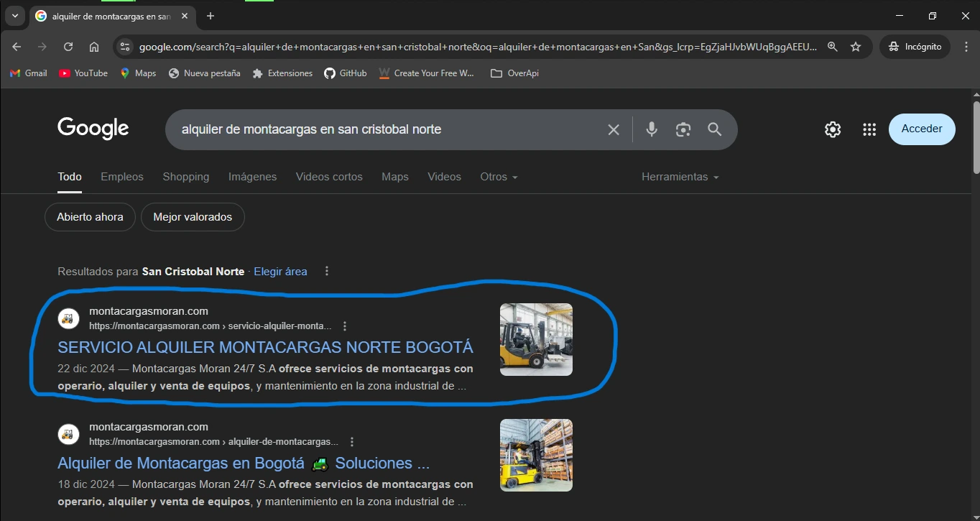Open the tab search dropdown arrow
980x521 pixels.
click(14, 16)
